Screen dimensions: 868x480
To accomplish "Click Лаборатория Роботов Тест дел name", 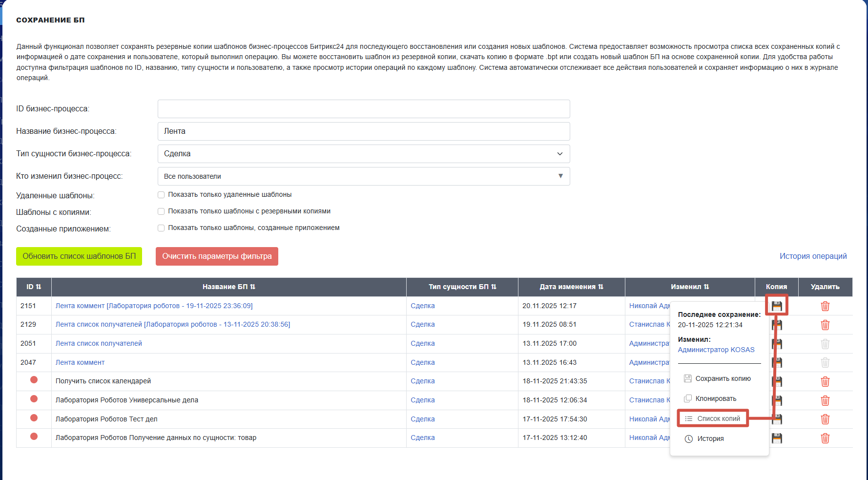I will click(106, 419).
